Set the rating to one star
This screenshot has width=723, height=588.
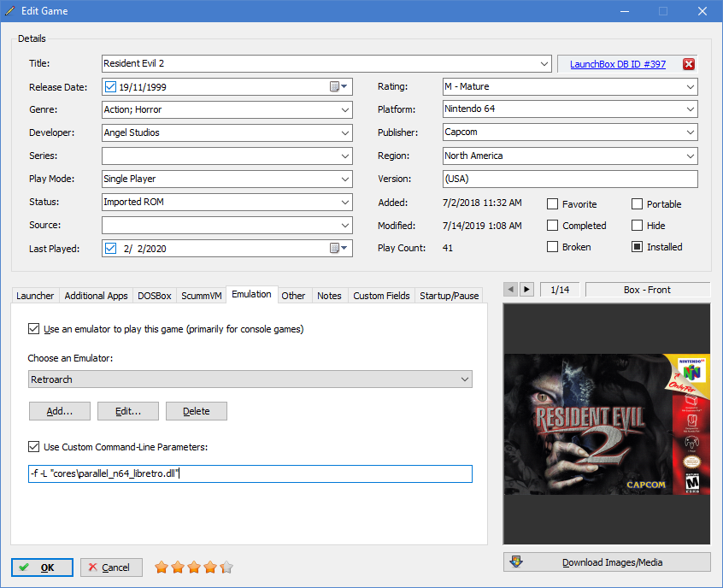click(162, 567)
